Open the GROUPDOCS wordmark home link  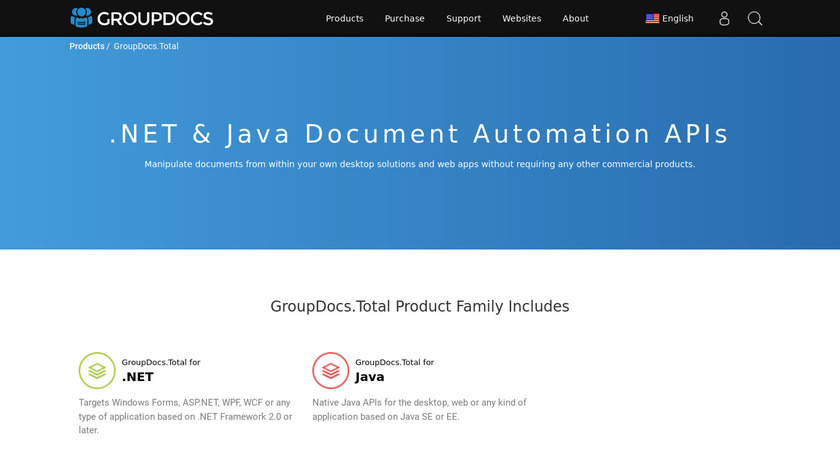point(155,19)
